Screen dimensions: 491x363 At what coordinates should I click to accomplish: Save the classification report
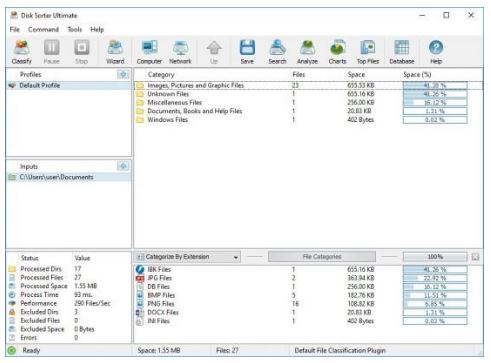click(x=247, y=52)
